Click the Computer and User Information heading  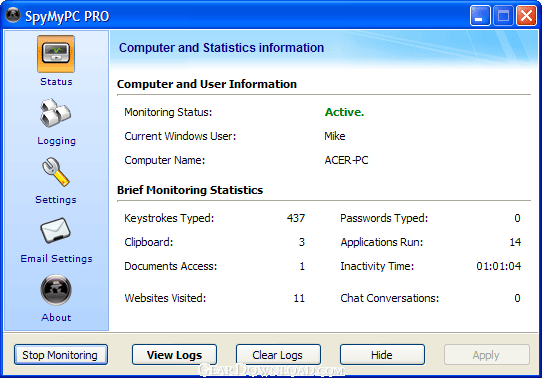207,84
